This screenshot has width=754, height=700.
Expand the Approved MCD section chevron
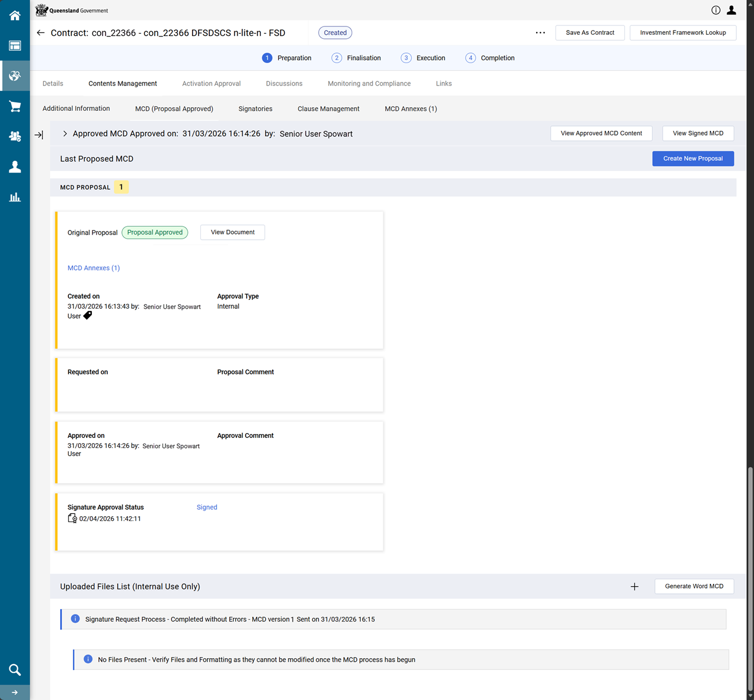(65, 134)
